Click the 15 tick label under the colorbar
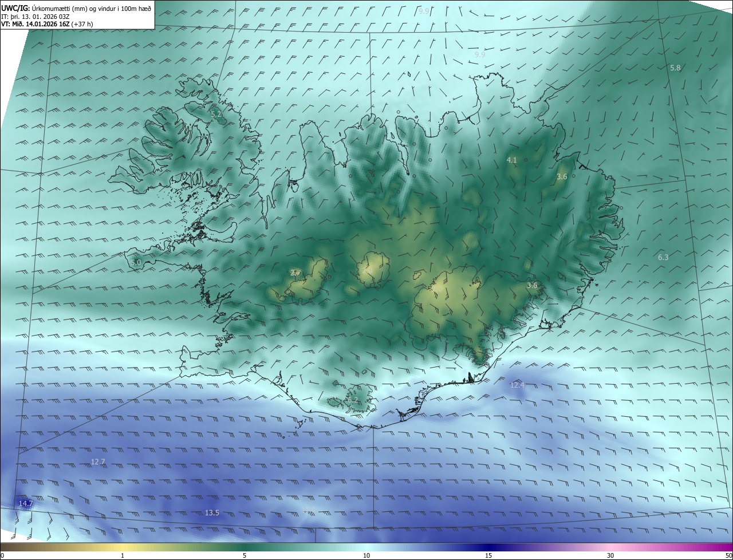Screen dimensions: 733x560 click(488, 555)
